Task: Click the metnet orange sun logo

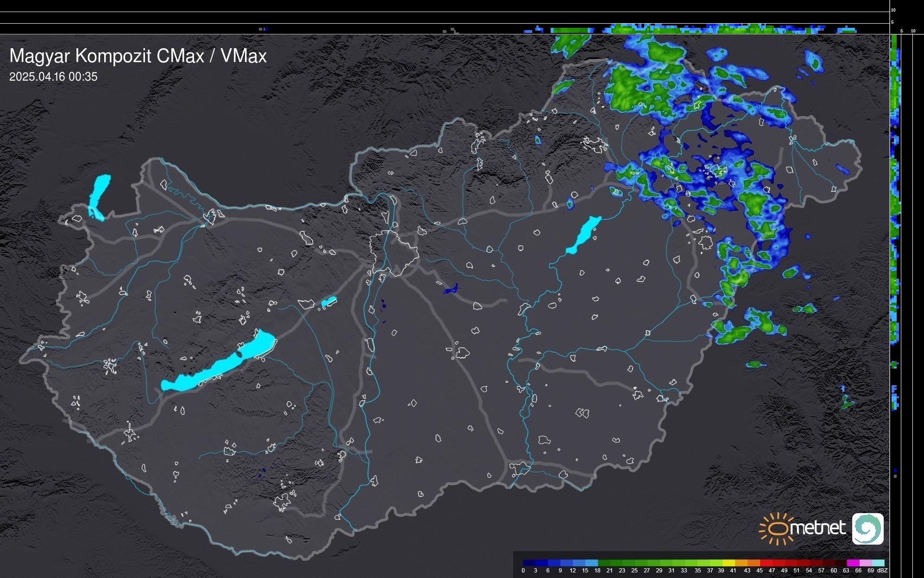Action: (778, 528)
